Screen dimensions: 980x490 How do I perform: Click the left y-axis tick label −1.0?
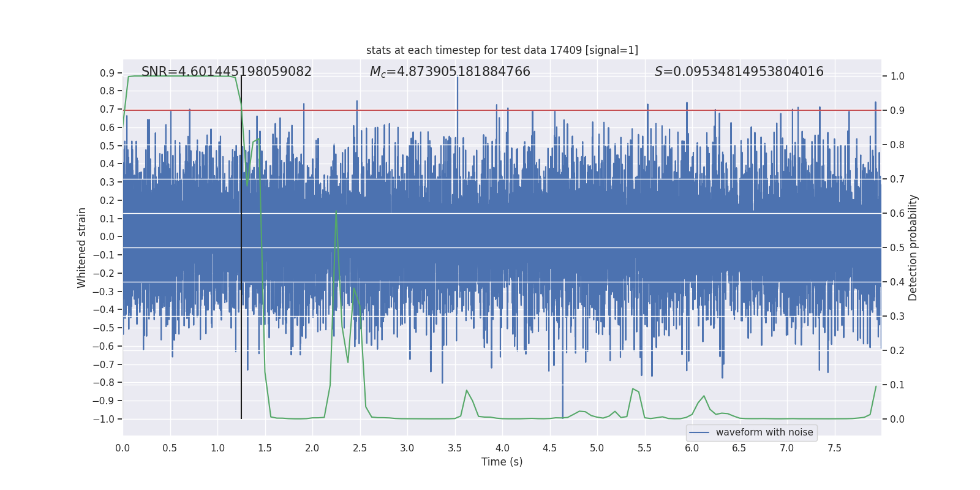pyautogui.click(x=104, y=419)
